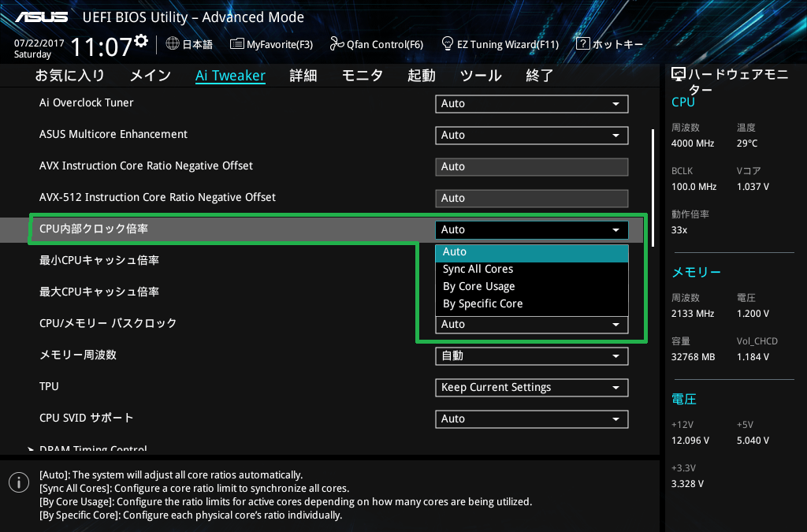Show hotkeys via the question mark icon

click(582, 43)
